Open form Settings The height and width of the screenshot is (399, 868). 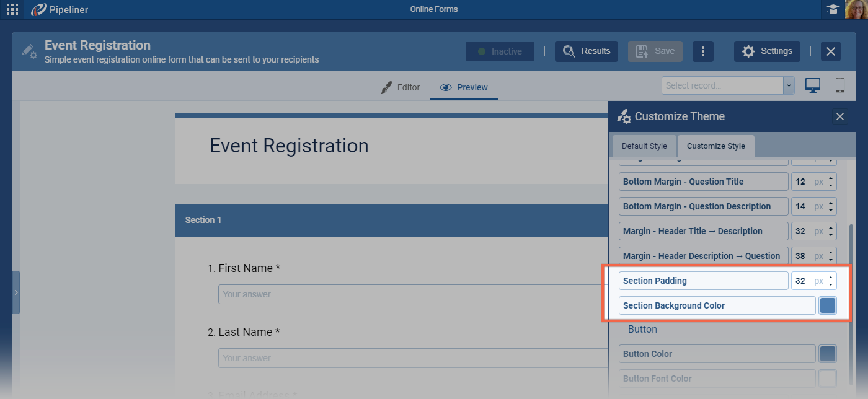pos(767,51)
